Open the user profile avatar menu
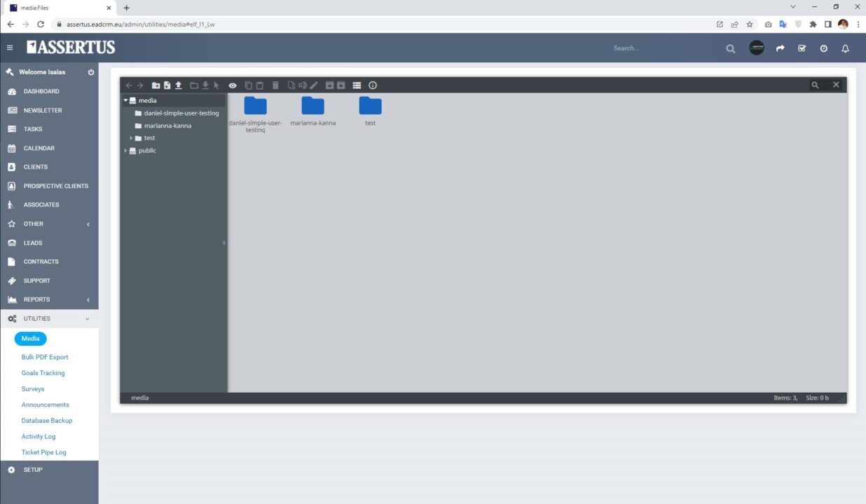 [757, 48]
